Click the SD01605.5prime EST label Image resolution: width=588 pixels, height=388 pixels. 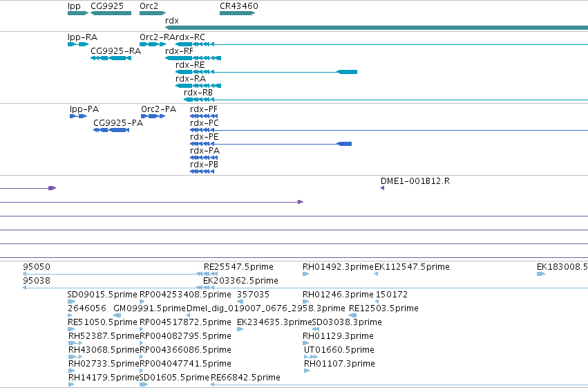(x=174, y=378)
